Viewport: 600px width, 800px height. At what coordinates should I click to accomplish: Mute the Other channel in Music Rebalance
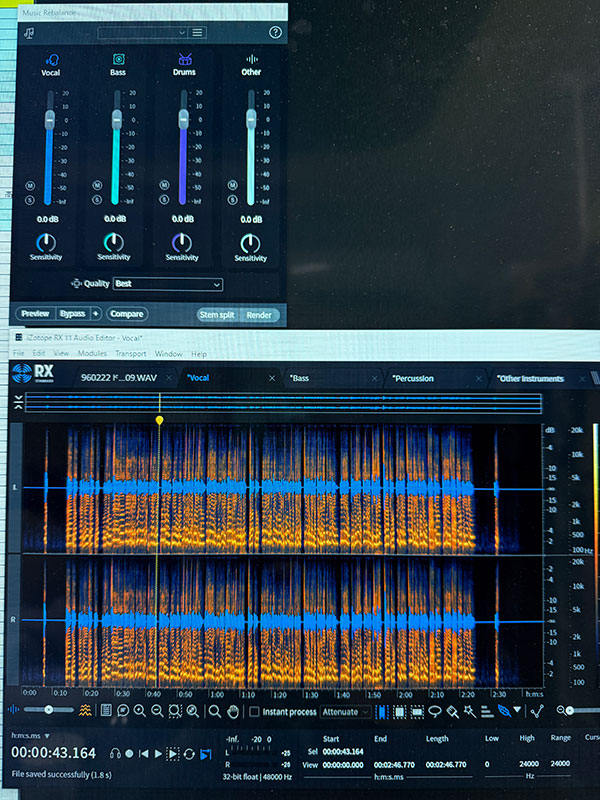pyautogui.click(x=232, y=185)
